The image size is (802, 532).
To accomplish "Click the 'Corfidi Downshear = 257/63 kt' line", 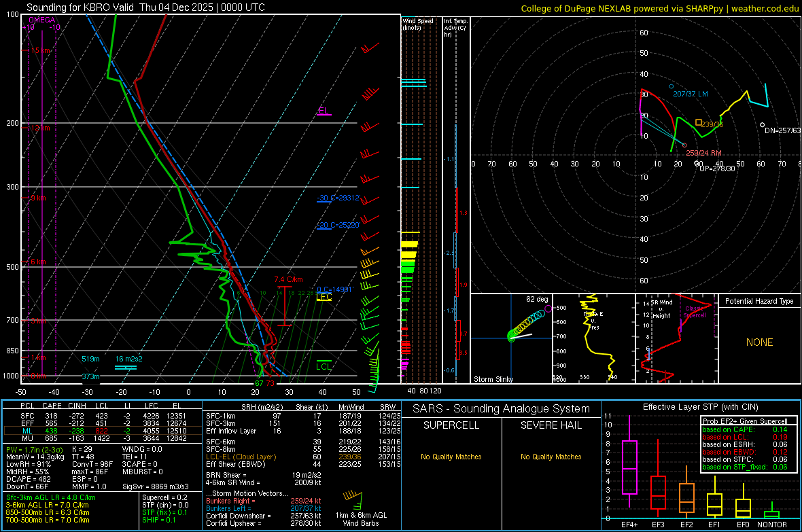I will point(264,516).
